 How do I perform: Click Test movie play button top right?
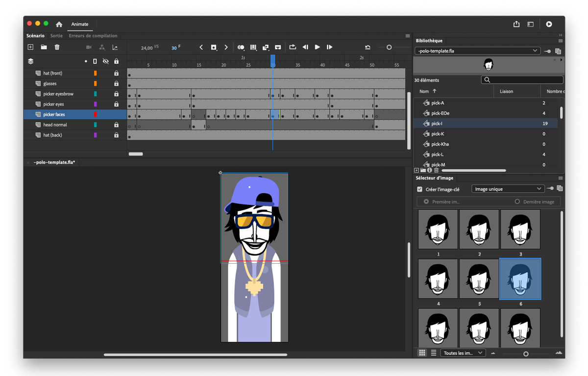tap(549, 24)
